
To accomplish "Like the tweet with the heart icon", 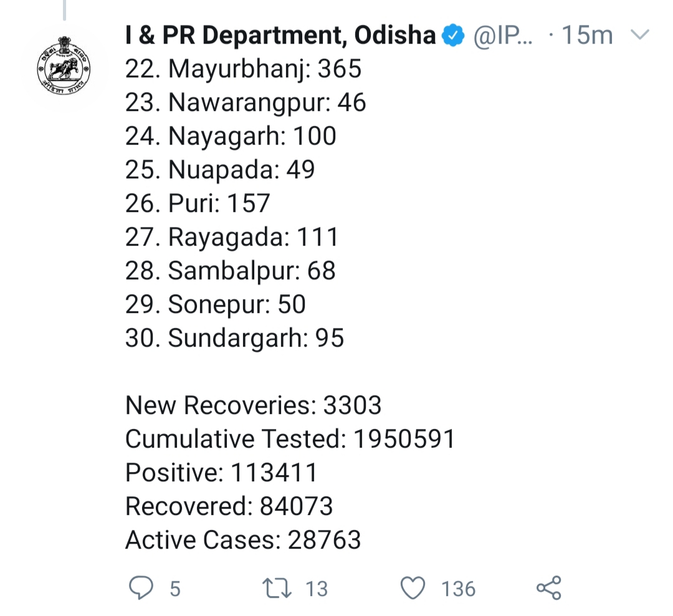I will coord(413,588).
